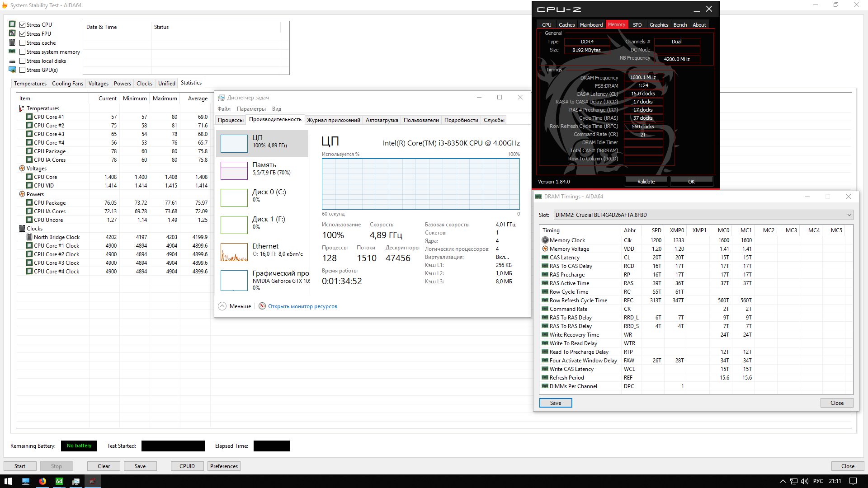This screenshot has width=868, height=488.
Task: Open the Temperatures tab in AIDA64
Action: click(x=30, y=84)
